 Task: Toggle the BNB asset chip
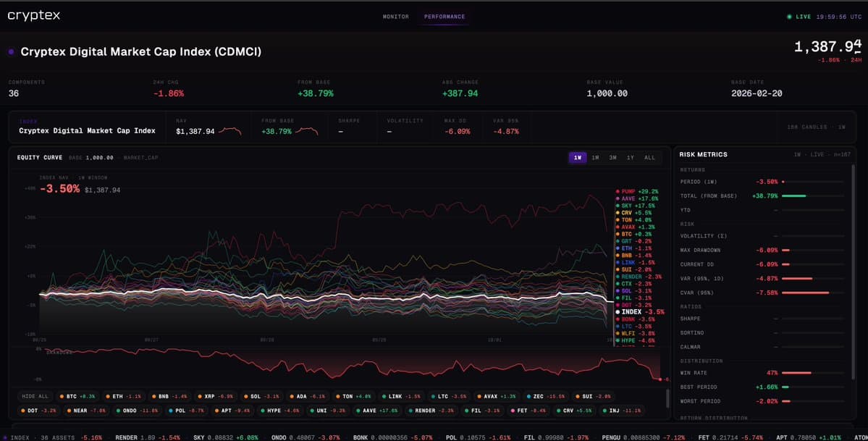(x=169, y=397)
